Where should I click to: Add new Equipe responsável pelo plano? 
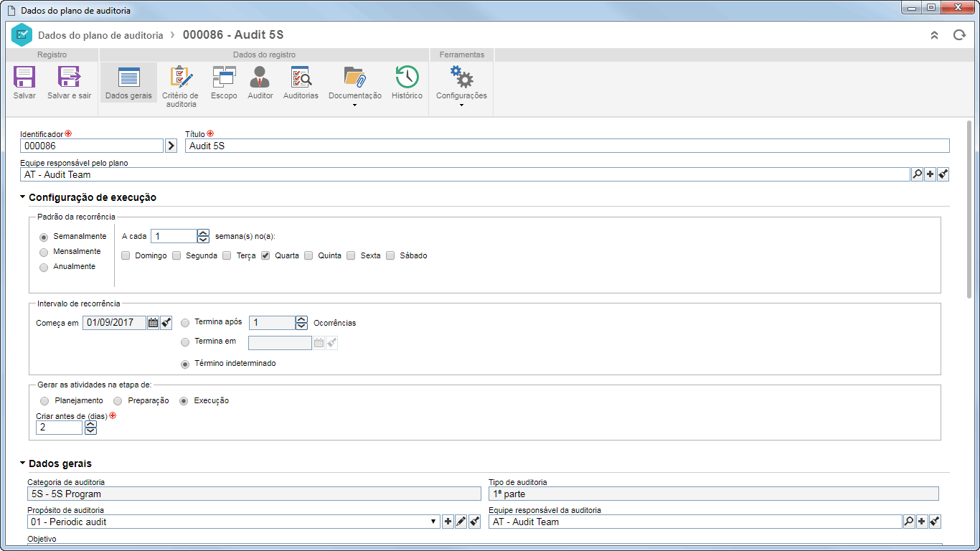pyautogui.click(x=930, y=174)
